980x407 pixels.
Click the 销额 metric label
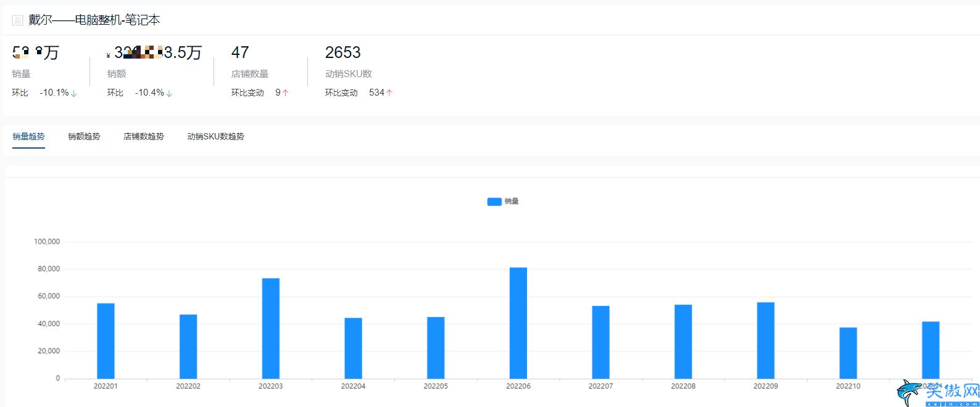(117, 74)
